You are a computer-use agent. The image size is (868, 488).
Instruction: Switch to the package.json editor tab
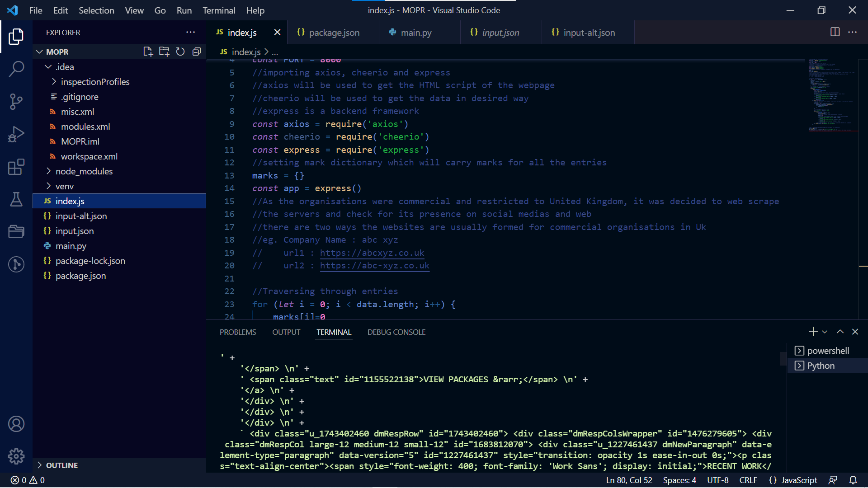click(334, 33)
